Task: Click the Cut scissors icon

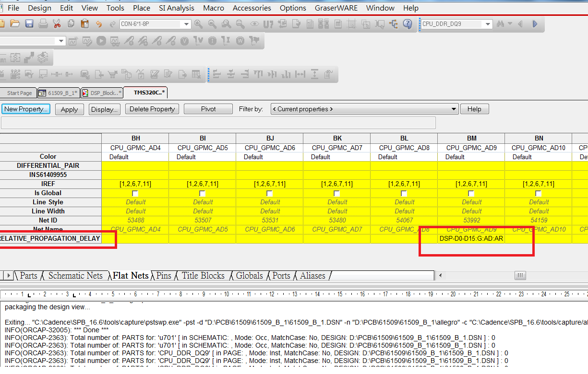Action: pyautogui.click(x=57, y=24)
